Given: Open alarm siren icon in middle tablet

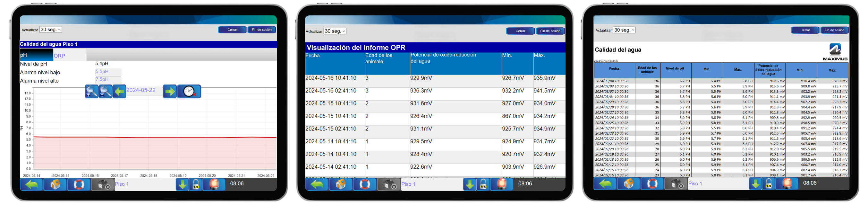Looking at the screenshot, I should pyautogui.click(x=501, y=184).
